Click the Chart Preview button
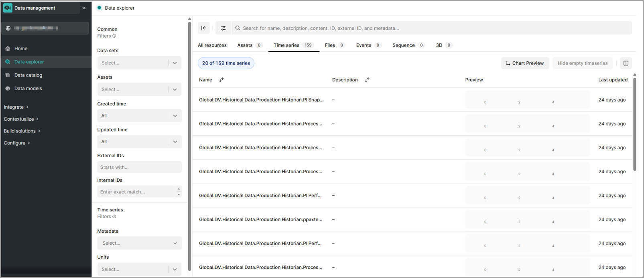 pyautogui.click(x=525, y=63)
